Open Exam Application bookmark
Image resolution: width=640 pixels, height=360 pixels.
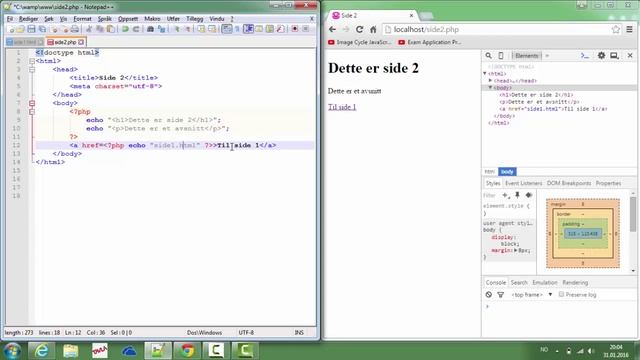429,42
